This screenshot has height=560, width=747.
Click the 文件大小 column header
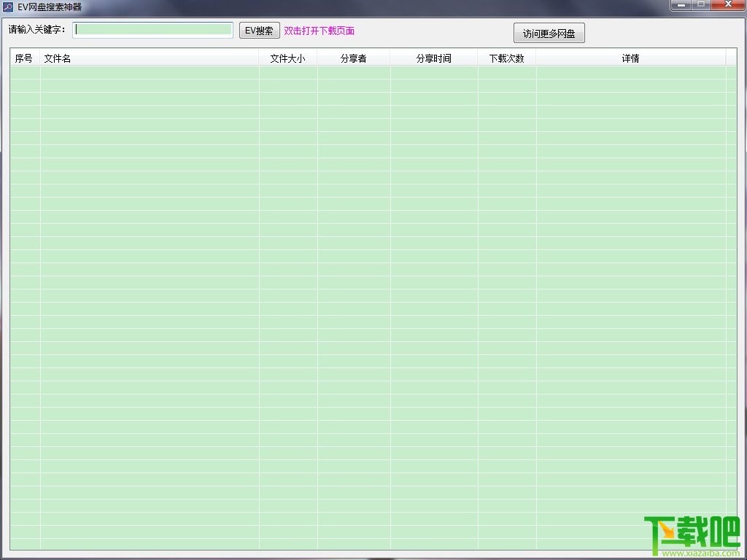(x=287, y=58)
